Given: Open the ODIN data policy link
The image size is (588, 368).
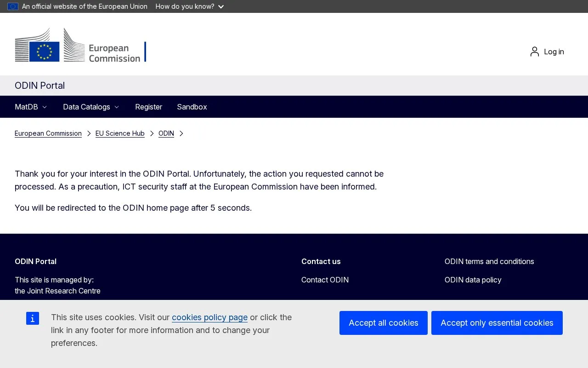Looking at the screenshot, I should click(473, 280).
